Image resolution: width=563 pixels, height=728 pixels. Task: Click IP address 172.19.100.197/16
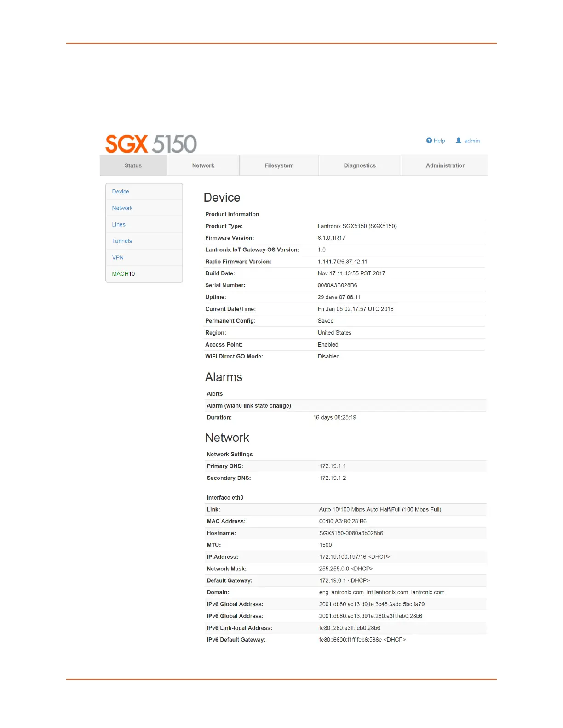[x=355, y=557]
